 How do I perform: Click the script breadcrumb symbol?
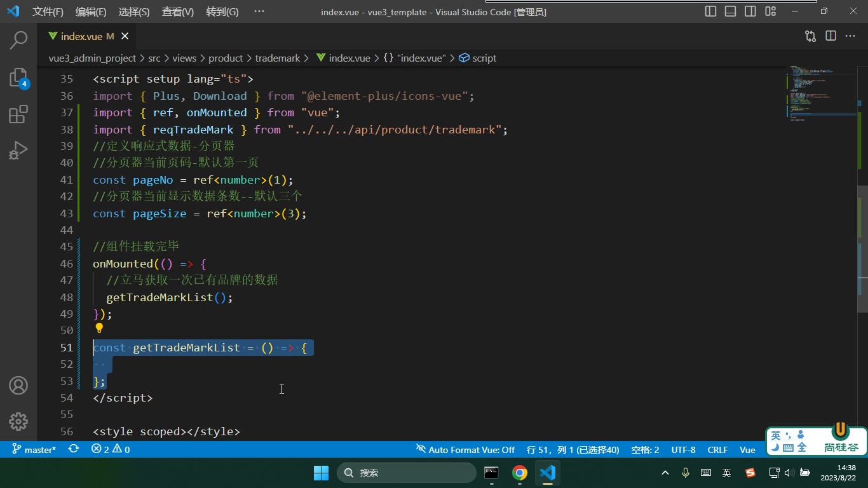coord(477,58)
